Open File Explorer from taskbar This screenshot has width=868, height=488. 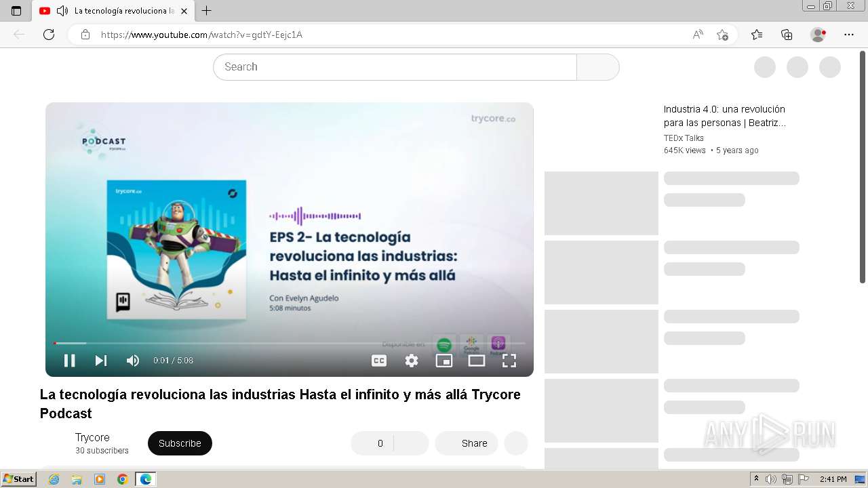click(x=77, y=479)
